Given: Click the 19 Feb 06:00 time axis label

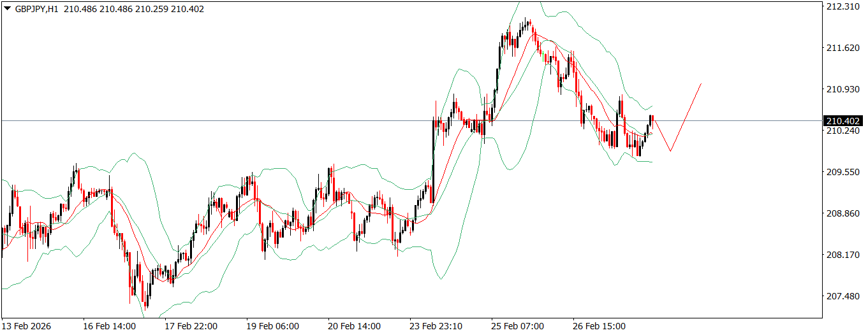Looking at the screenshot, I should (x=272, y=326).
